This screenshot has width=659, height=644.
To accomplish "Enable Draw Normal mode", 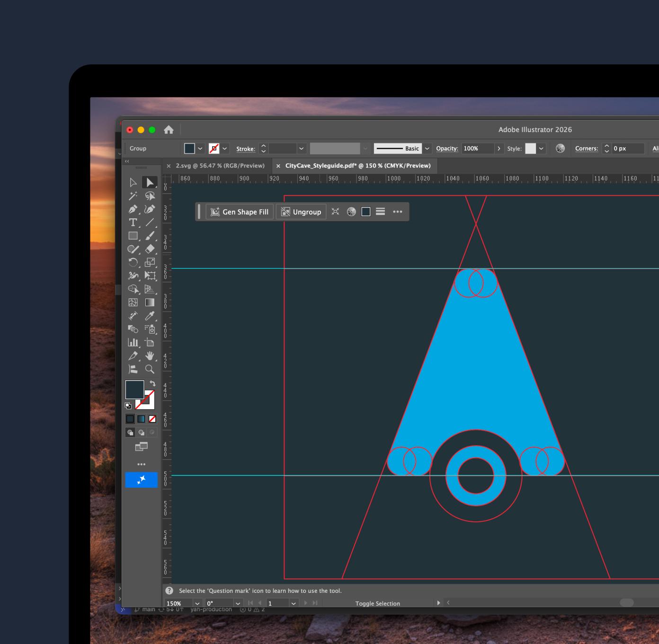I will coord(130,432).
